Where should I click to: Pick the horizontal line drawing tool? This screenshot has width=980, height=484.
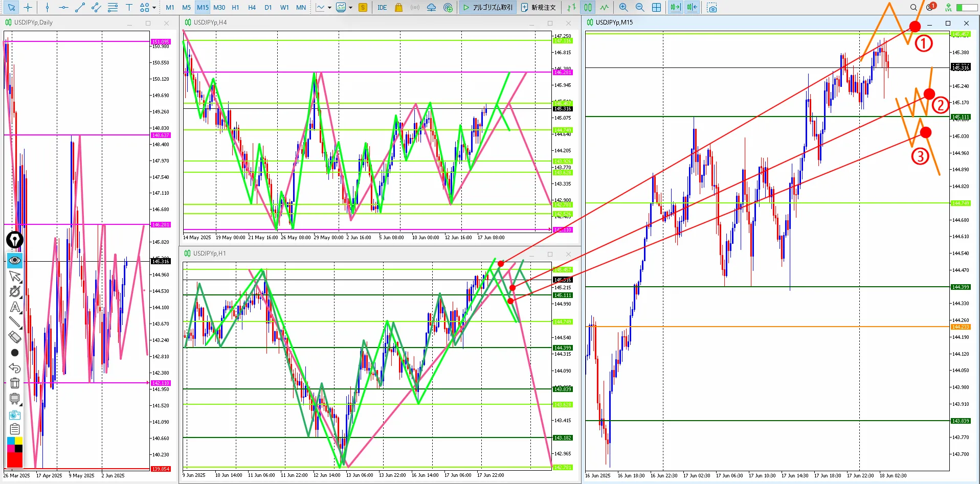[63, 7]
